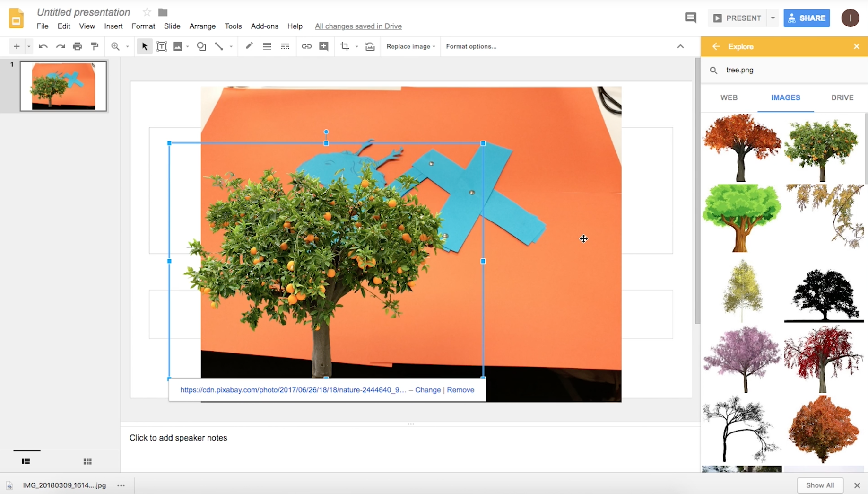Viewport: 868px width, 494px height.
Task: Click the border dash style icon
Action: pyautogui.click(x=285, y=46)
